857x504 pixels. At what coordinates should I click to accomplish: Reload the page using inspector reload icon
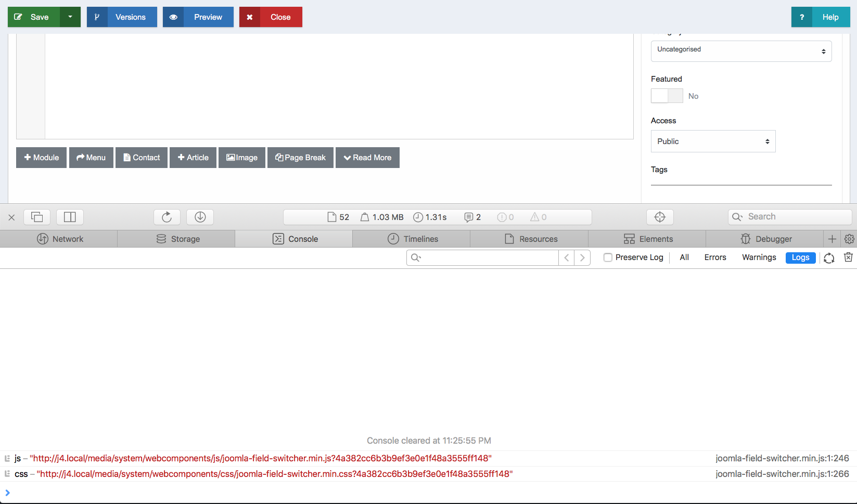point(167,217)
